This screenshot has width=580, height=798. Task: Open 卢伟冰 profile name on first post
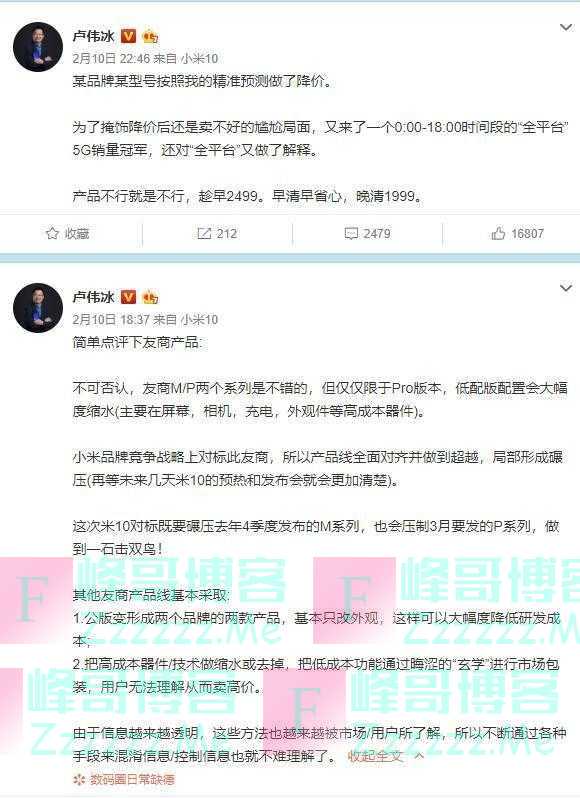94,36
